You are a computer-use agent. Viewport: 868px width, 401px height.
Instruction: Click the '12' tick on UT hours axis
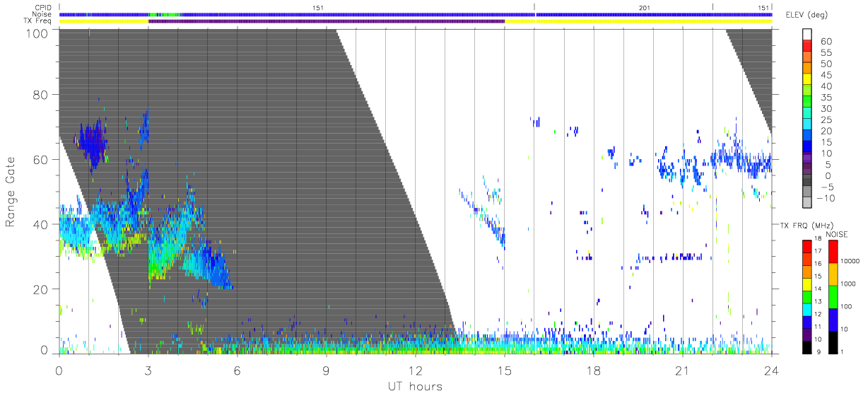[415, 371]
